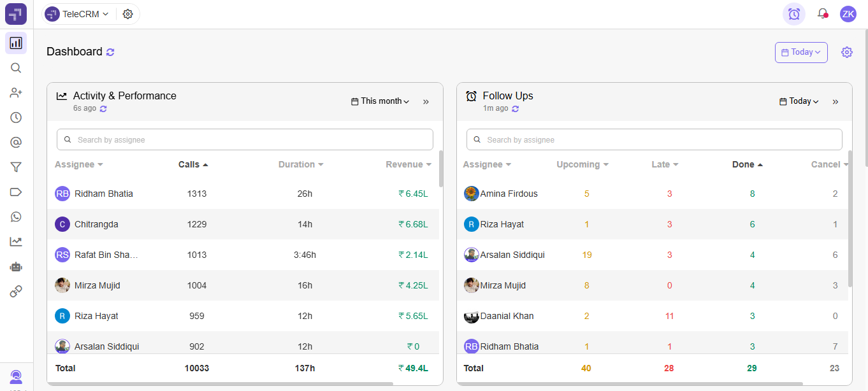The height and width of the screenshot is (391, 868).
Task: Refresh the Activity & Performance data
Action: [103, 108]
